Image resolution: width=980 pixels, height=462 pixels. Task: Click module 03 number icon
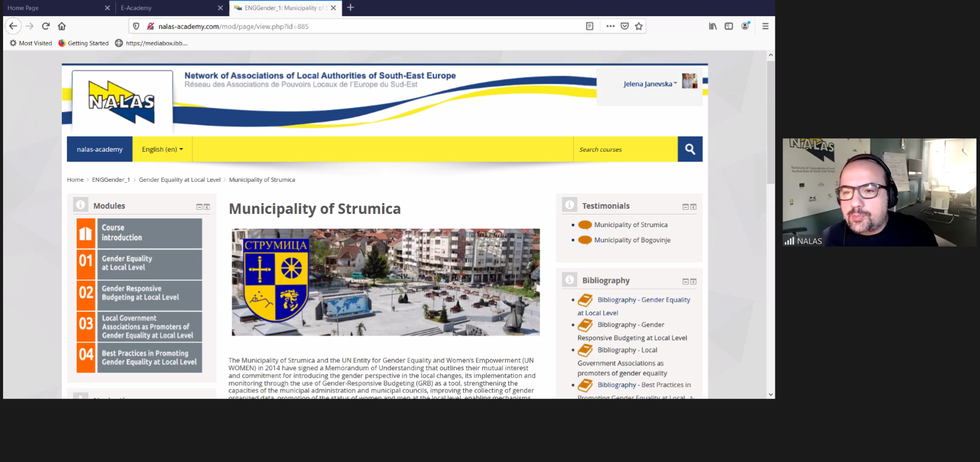[86, 326]
